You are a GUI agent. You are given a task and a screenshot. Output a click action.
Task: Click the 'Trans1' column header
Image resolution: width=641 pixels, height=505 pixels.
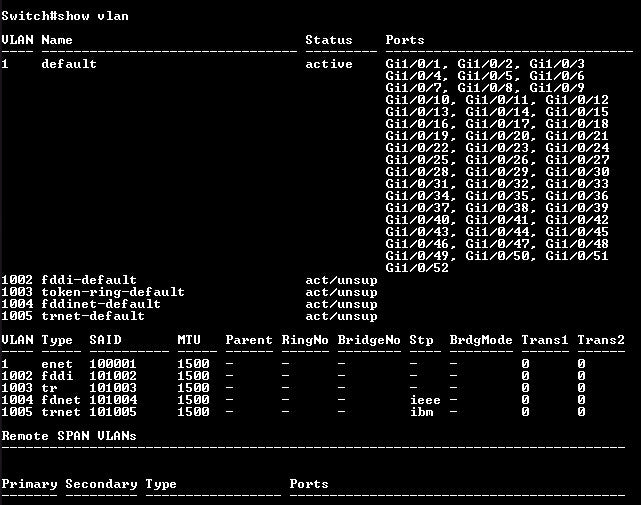click(545, 340)
